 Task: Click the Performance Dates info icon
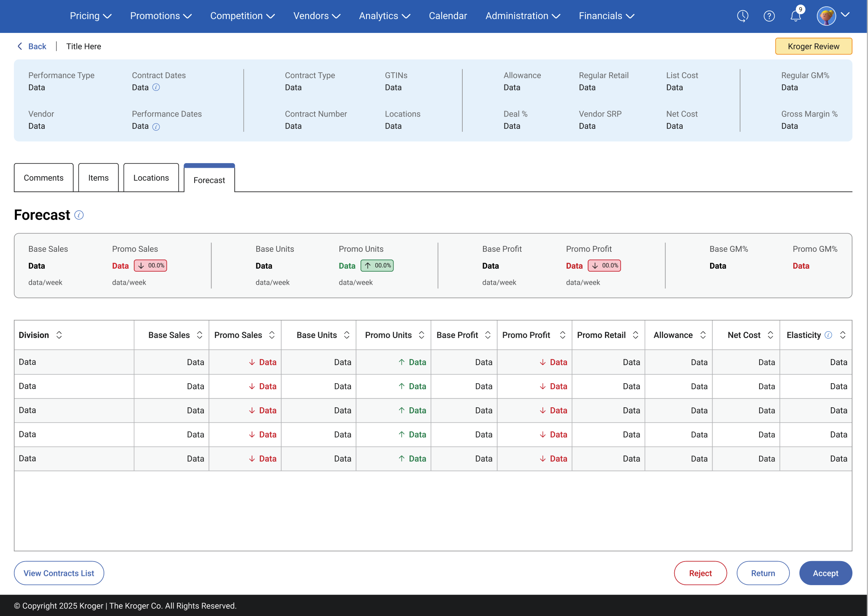coord(156,127)
